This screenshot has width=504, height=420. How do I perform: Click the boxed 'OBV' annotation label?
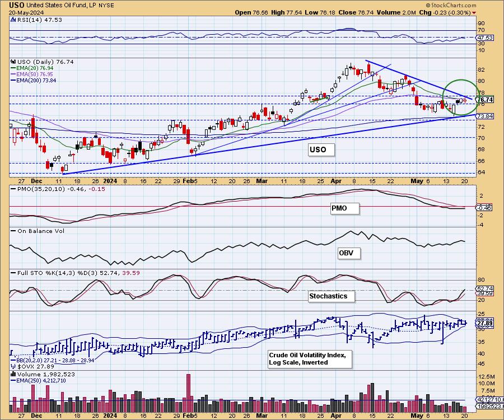pyautogui.click(x=349, y=253)
